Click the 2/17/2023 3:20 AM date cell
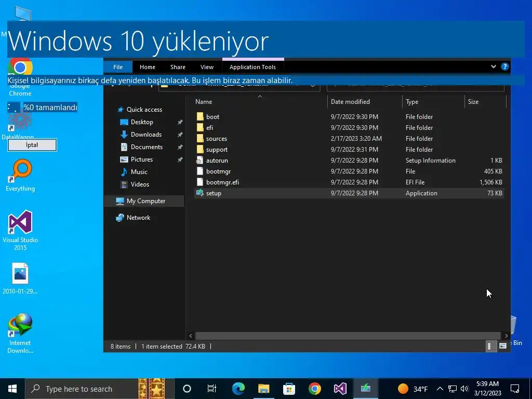This screenshot has height=399, width=532. click(356, 138)
